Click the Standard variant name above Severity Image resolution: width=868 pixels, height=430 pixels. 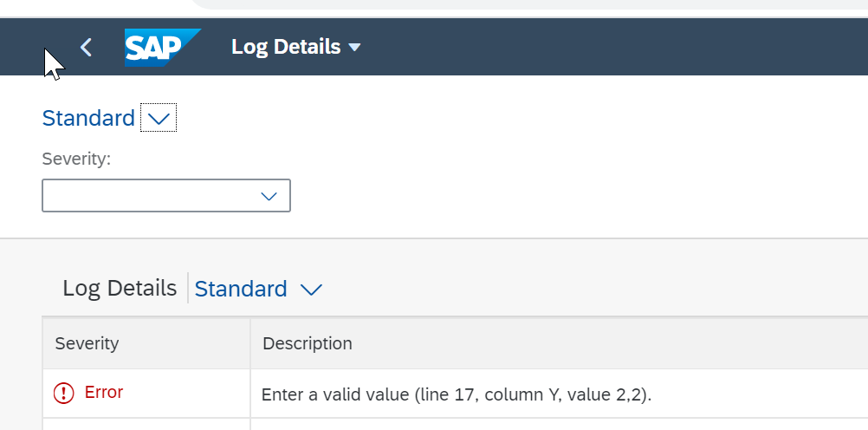point(88,118)
